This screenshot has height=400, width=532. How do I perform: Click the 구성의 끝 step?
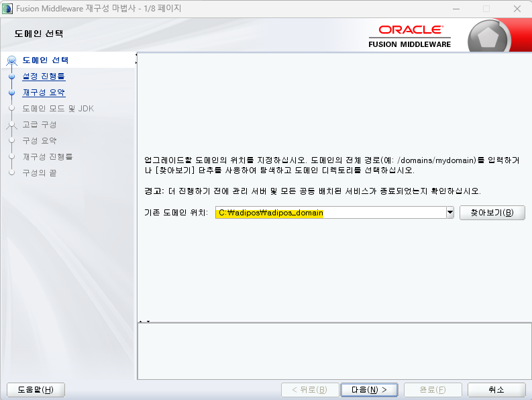tap(40, 173)
